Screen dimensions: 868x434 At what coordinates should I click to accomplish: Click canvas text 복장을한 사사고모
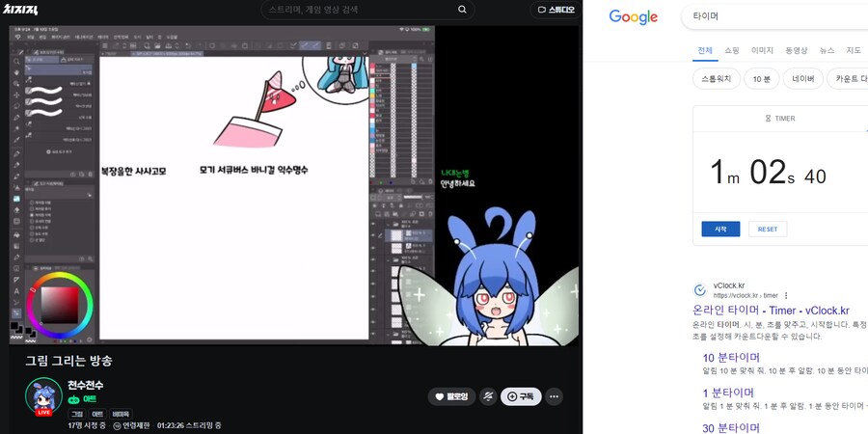tap(133, 172)
